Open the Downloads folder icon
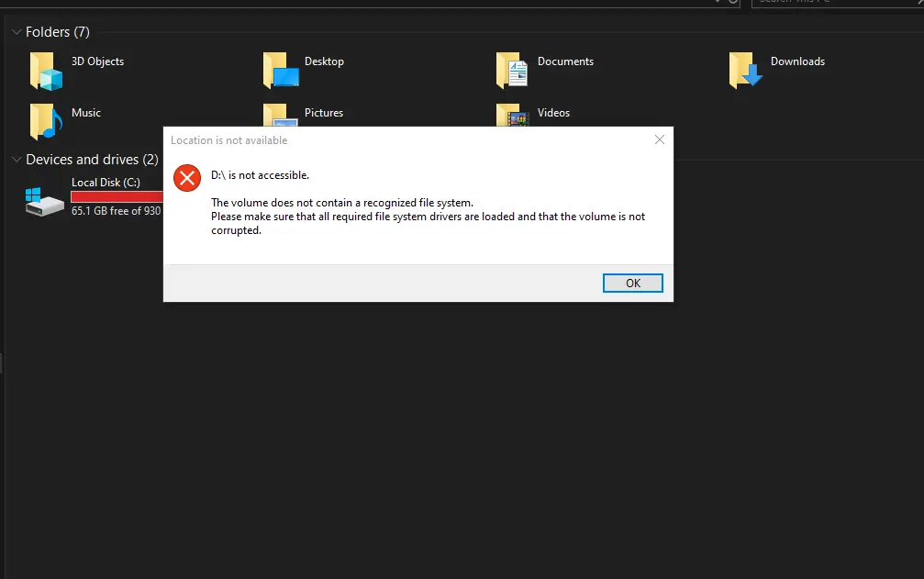 [745, 70]
